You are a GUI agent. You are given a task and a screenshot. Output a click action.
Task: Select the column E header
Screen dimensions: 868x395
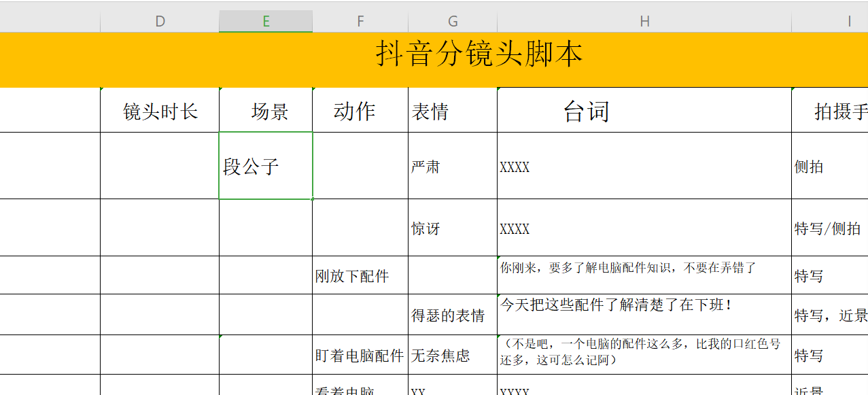[266, 22]
